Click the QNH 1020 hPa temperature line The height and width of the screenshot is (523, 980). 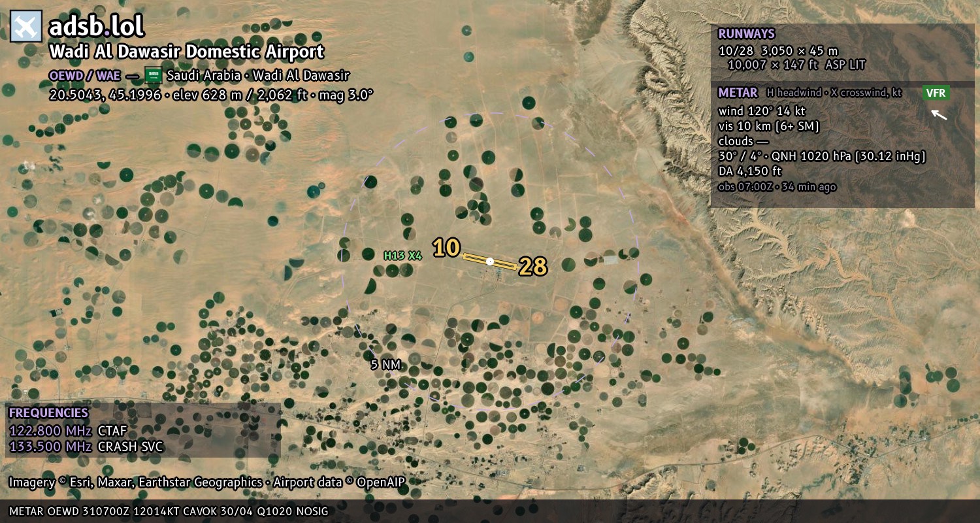point(822,156)
